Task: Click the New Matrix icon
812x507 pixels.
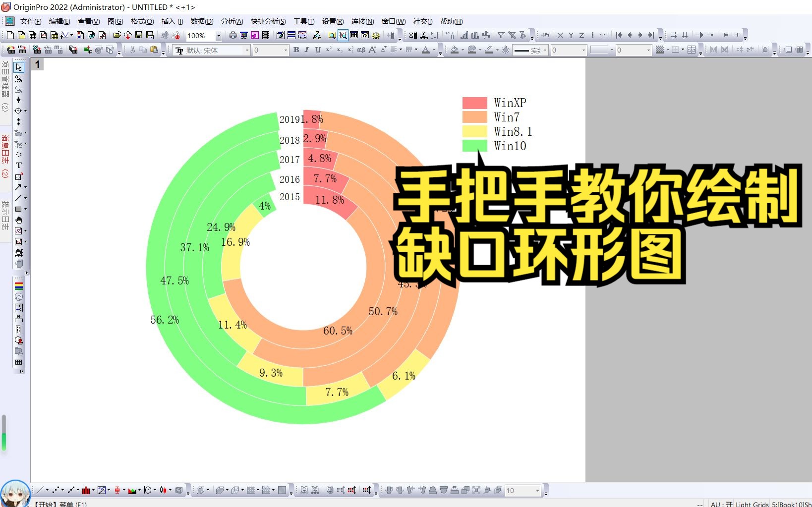Action: coord(54,35)
